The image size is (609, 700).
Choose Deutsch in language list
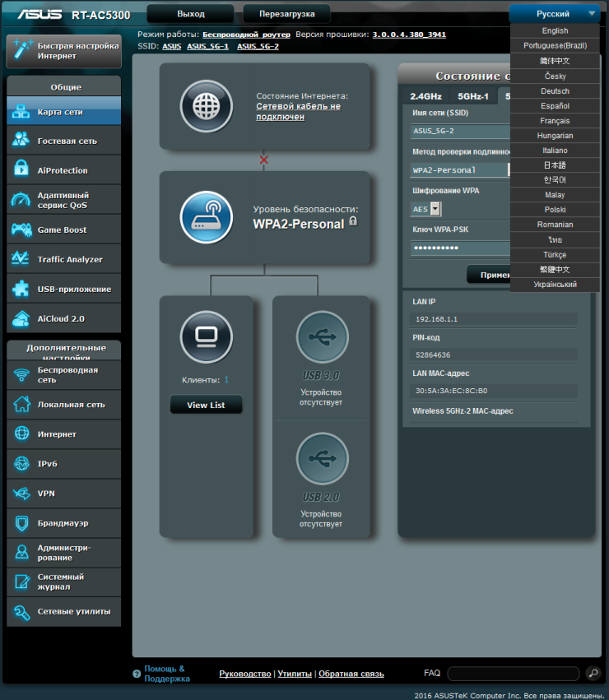(x=555, y=91)
